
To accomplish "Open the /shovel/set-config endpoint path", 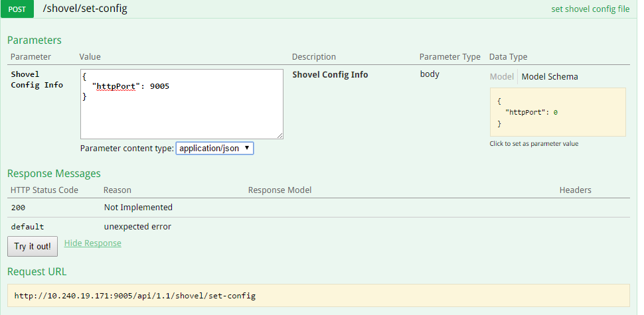I will pyautogui.click(x=85, y=9).
